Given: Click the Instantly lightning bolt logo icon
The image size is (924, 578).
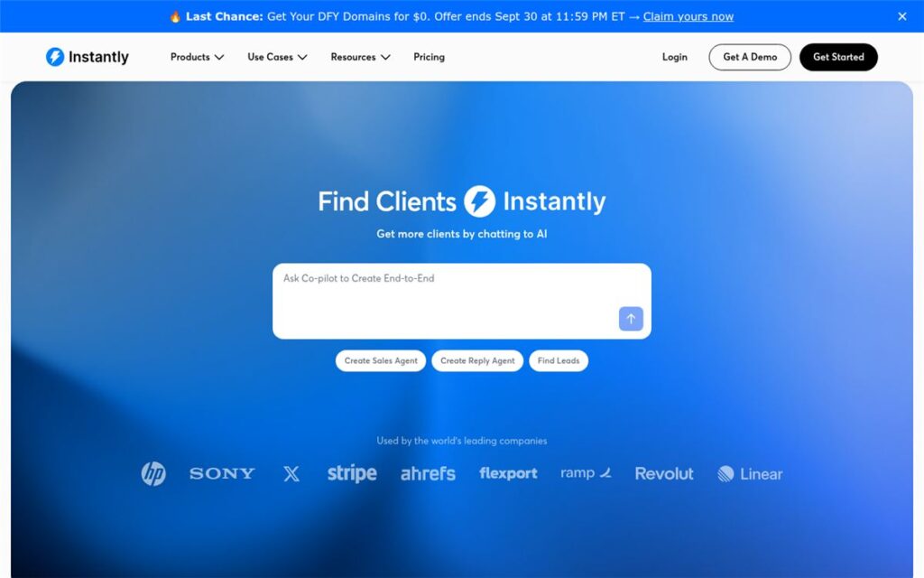Looking at the screenshot, I should (55, 57).
